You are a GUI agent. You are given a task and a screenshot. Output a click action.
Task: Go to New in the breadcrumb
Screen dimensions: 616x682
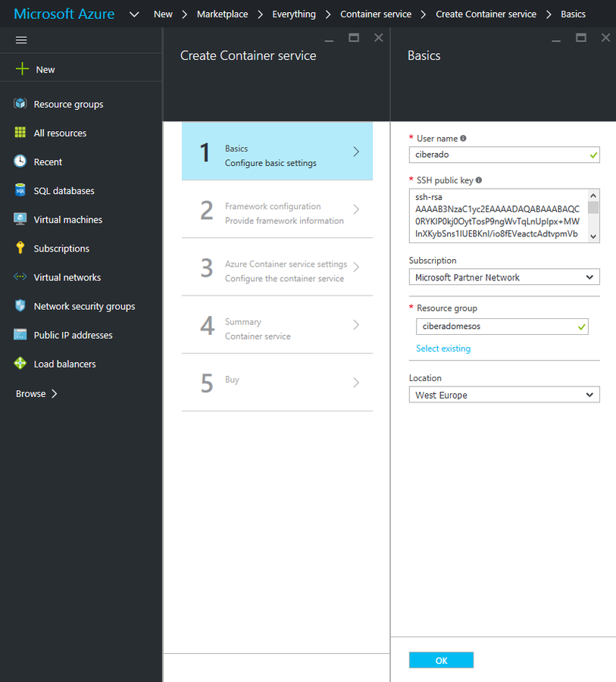click(x=163, y=14)
